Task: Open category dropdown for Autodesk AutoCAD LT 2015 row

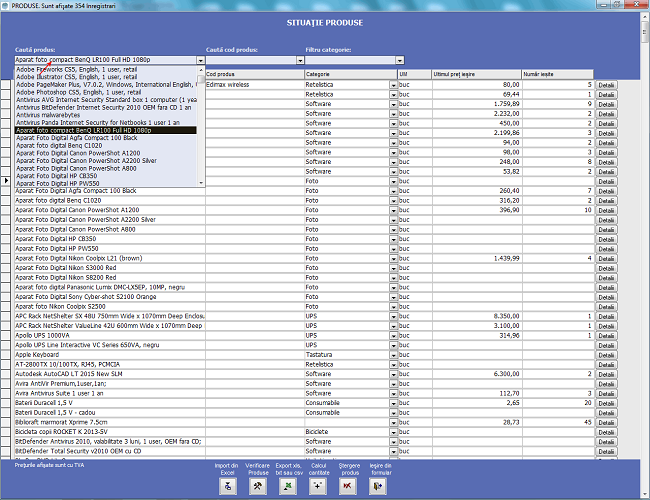Action: coord(393,374)
